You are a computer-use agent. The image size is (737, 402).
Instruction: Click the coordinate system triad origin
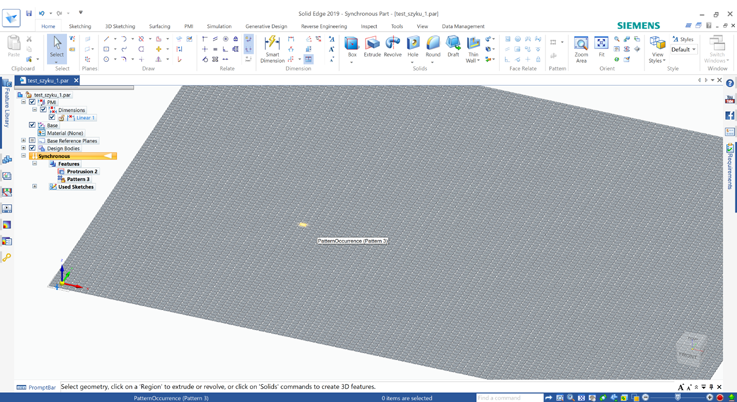tap(62, 283)
